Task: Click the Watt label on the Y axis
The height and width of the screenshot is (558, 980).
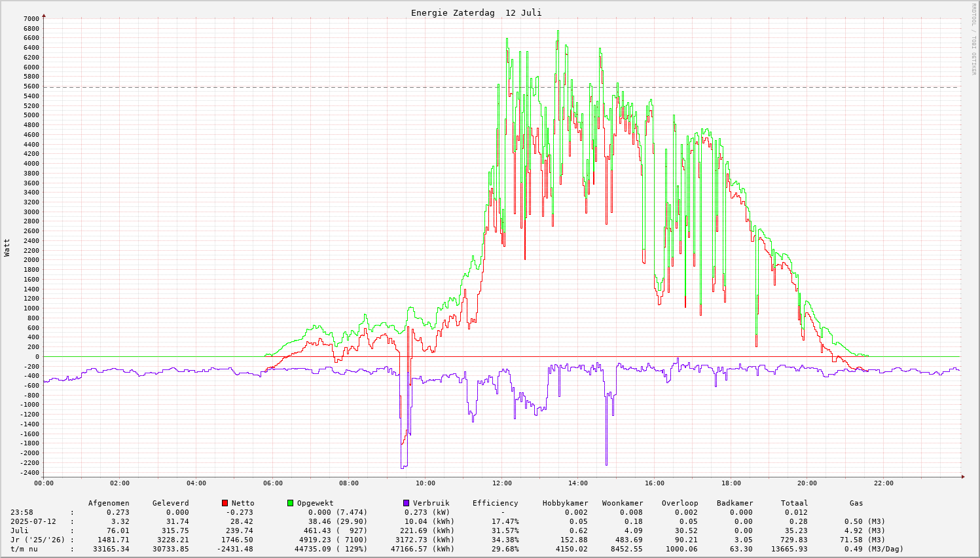Action: tap(7, 248)
